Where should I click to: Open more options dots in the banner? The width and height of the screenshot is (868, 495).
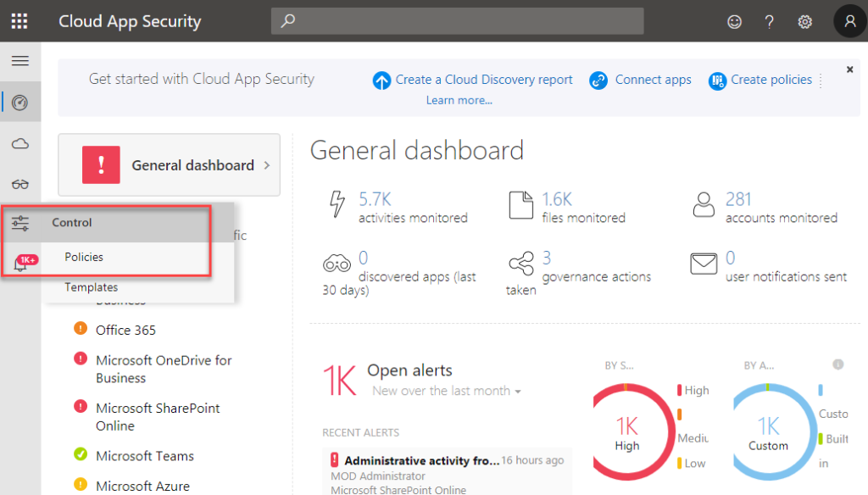821,81
